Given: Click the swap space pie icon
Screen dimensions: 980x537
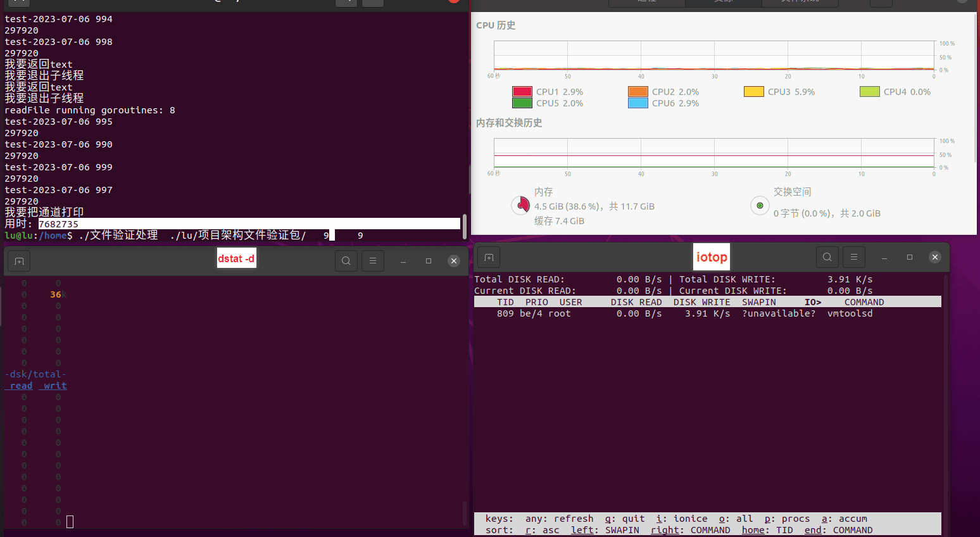Looking at the screenshot, I should [x=760, y=205].
